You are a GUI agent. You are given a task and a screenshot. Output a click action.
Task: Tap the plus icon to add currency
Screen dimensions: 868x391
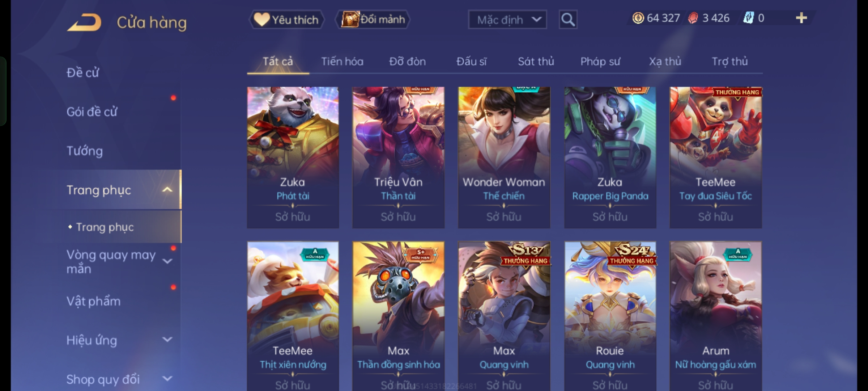coord(801,18)
